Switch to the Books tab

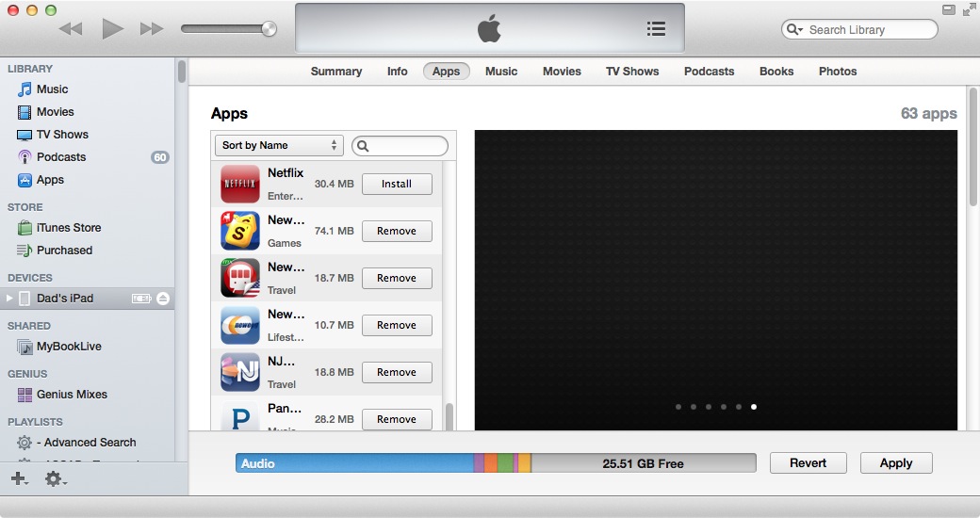tap(776, 72)
